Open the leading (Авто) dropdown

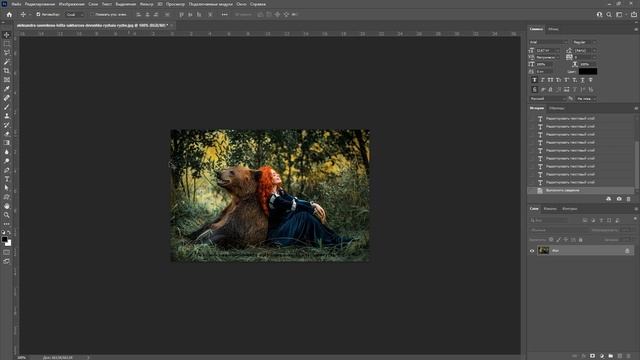[585, 50]
